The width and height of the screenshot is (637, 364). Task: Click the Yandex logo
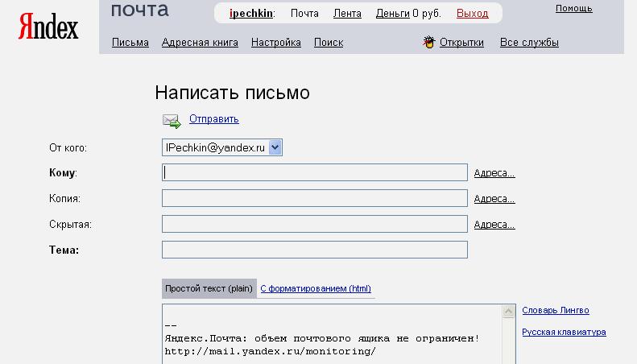tap(48, 27)
